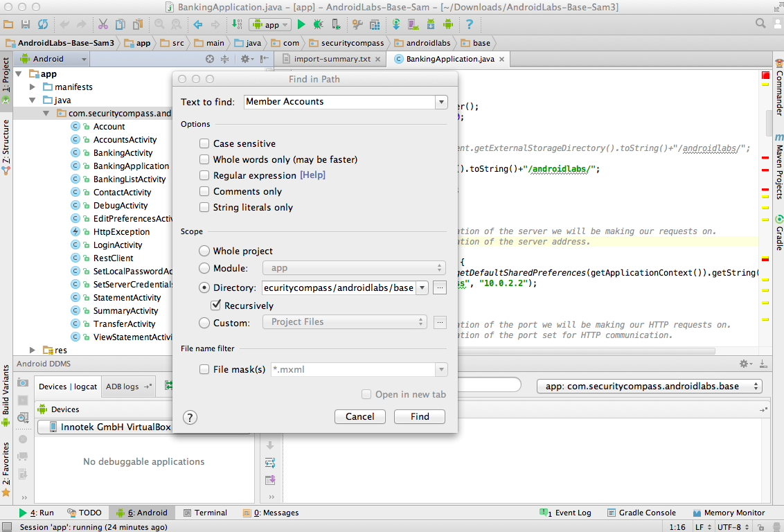Select the Whole project scope option
This screenshot has width=784, height=532.
tap(204, 251)
